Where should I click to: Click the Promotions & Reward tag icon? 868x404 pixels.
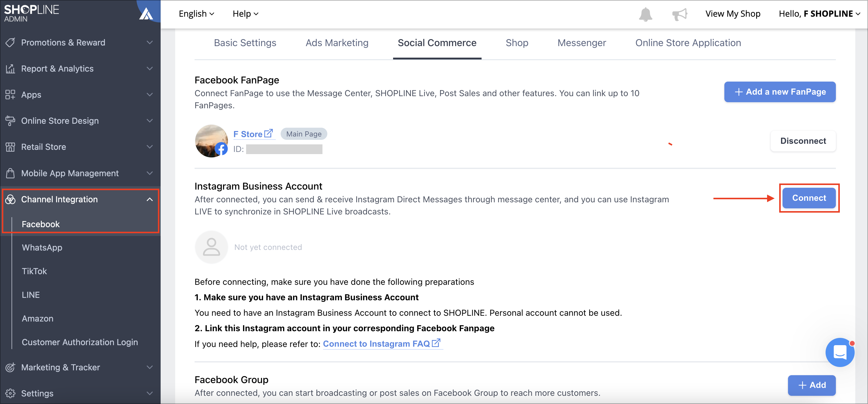tap(10, 42)
